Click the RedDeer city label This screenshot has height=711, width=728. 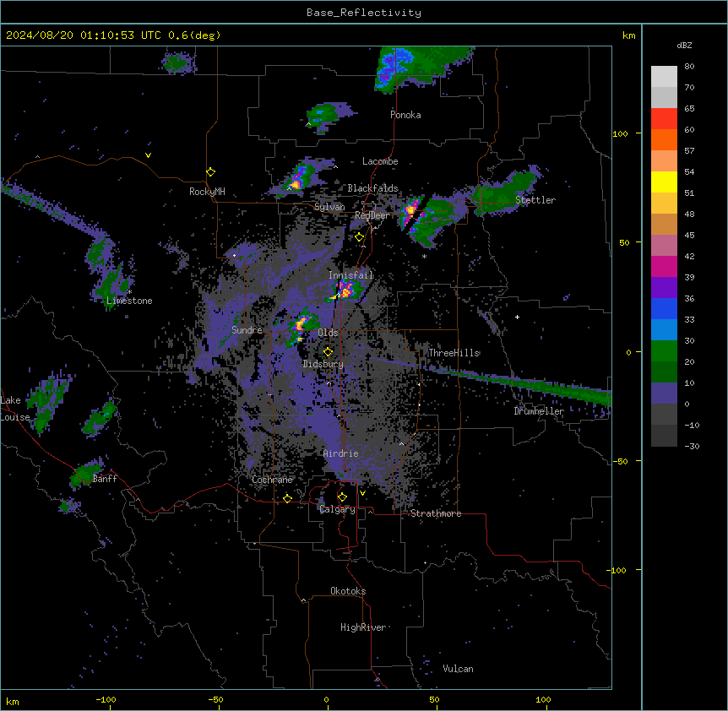(x=372, y=215)
